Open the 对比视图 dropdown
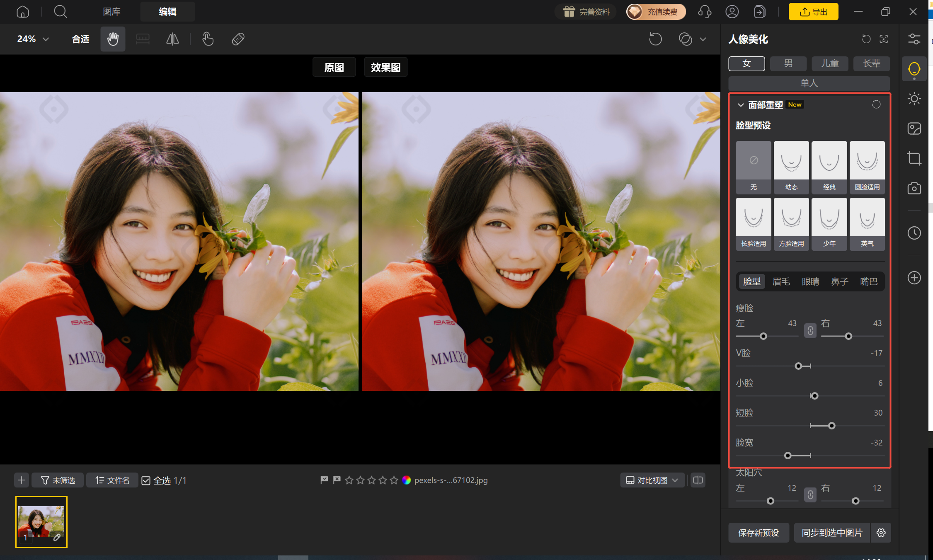The width and height of the screenshot is (933, 560). pos(652,480)
